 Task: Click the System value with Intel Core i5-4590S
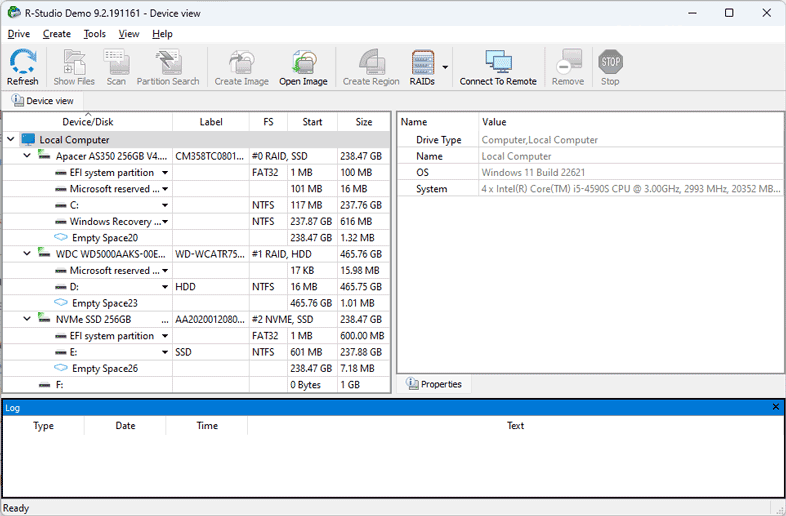[x=631, y=189]
